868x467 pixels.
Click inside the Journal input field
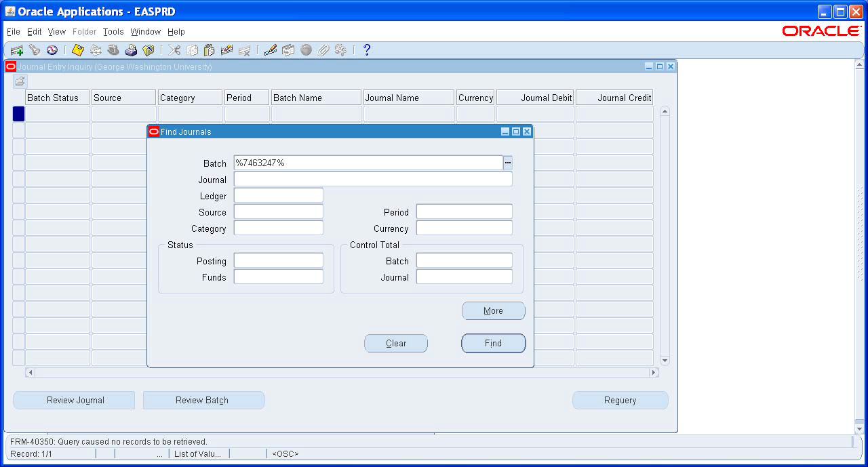pyautogui.click(x=373, y=179)
